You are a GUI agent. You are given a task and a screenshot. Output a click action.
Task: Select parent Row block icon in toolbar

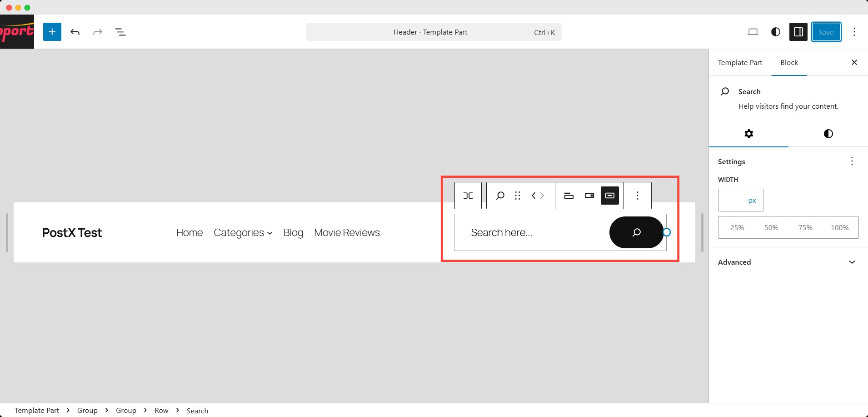coord(468,196)
